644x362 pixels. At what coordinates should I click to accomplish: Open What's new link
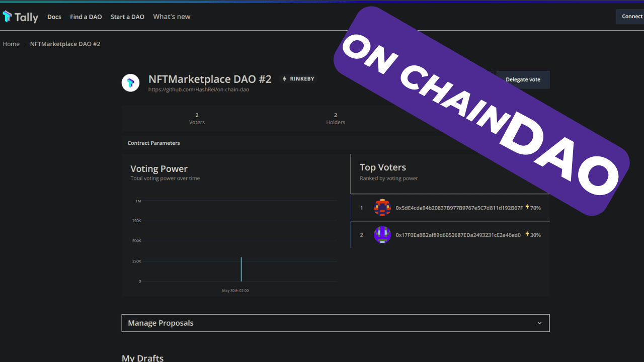pyautogui.click(x=172, y=17)
